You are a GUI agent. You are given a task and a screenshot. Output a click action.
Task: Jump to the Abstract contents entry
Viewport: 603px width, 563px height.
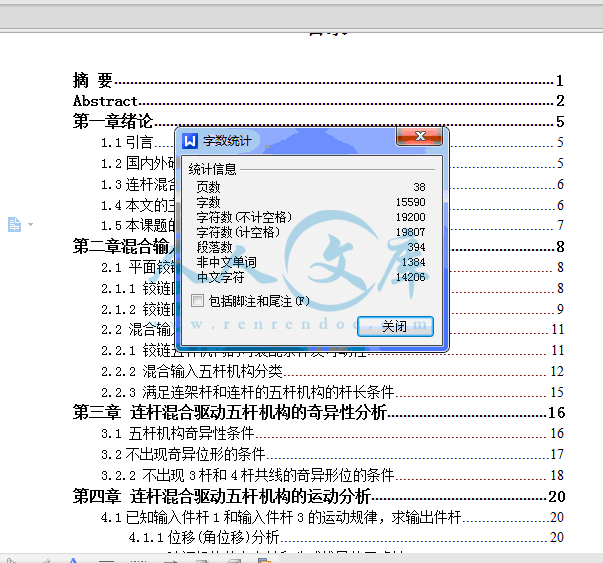coord(318,101)
